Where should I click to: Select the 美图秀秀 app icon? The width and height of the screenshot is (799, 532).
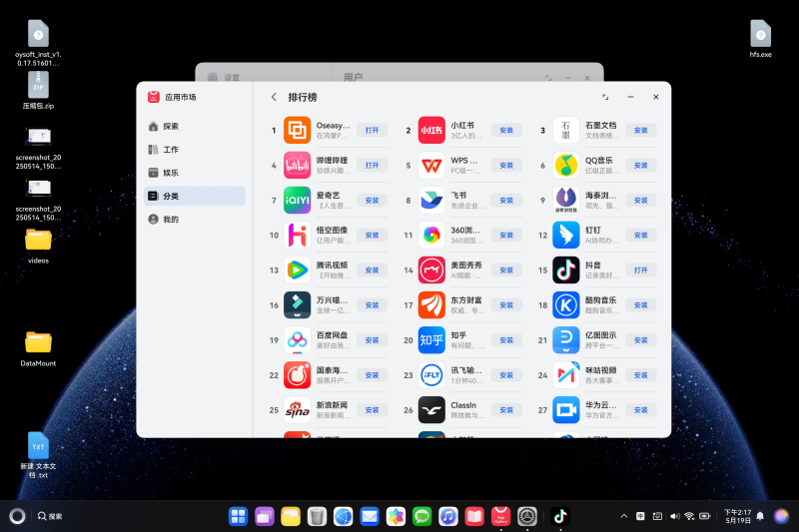pos(431,270)
